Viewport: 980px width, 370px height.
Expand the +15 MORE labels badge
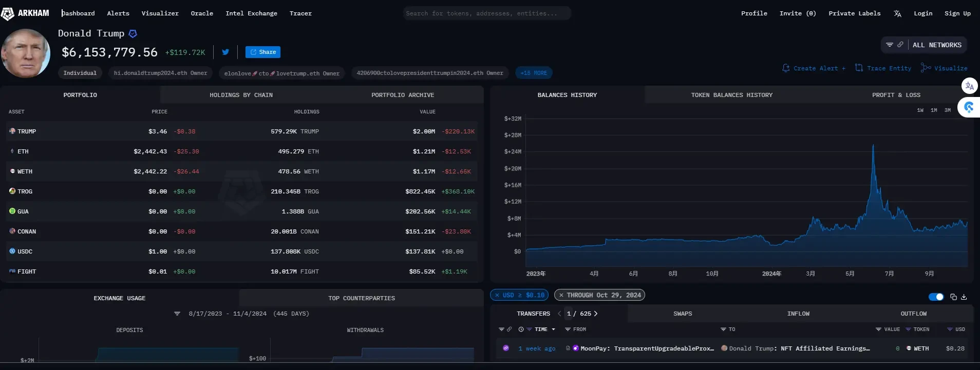(533, 73)
